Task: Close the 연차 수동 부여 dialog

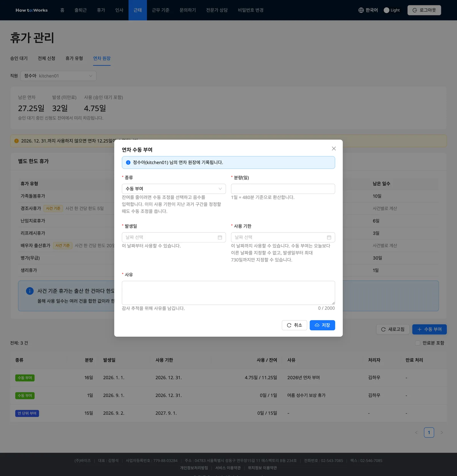Action: 334,148
